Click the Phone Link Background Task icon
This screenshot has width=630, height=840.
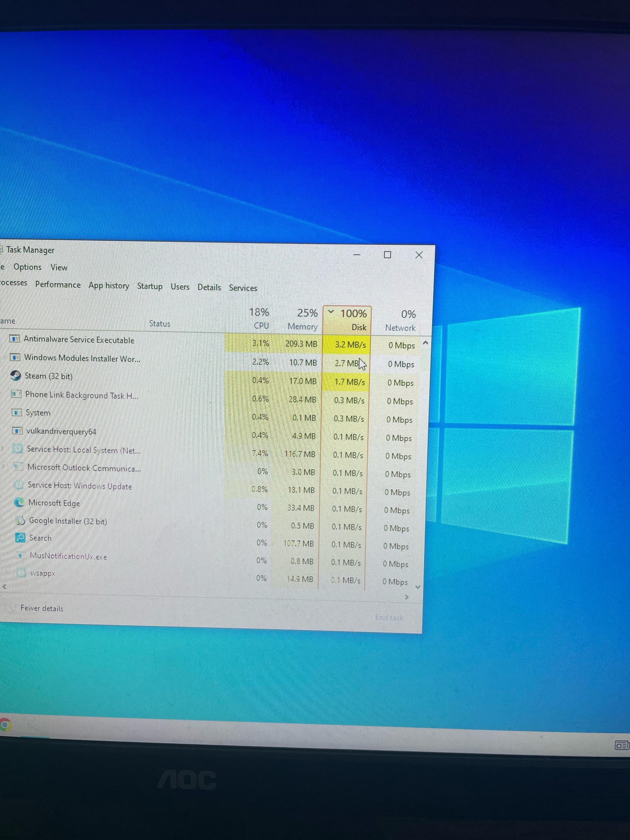click(16, 394)
